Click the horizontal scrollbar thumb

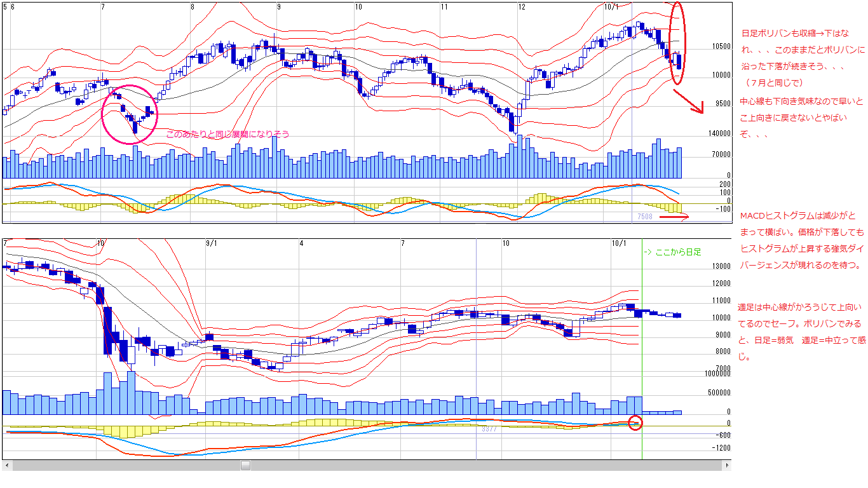pyautogui.click(x=245, y=465)
